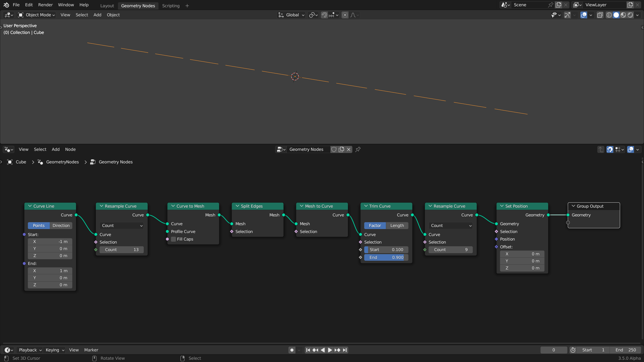644x362 pixels.
Task: Click the pin scene icon
Action: [551, 5]
